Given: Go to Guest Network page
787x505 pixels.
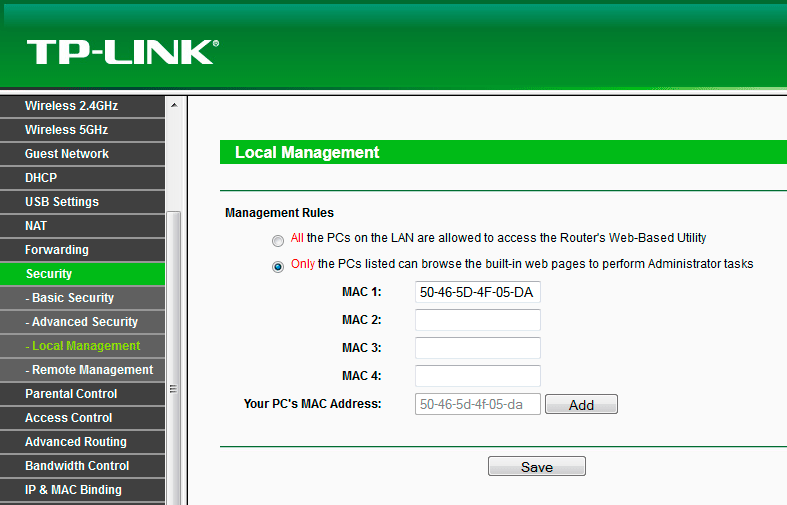Looking at the screenshot, I should [x=67, y=154].
